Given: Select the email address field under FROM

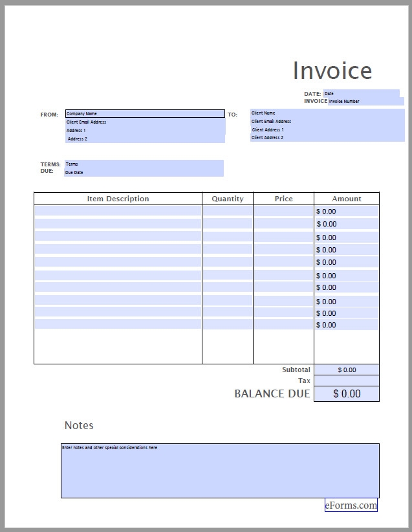Looking at the screenshot, I should click(x=145, y=122).
